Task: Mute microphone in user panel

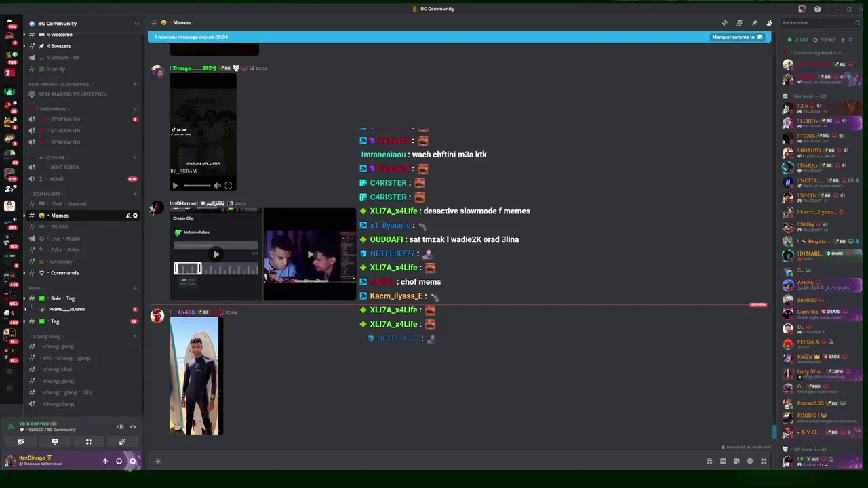Action: [x=105, y=462]
